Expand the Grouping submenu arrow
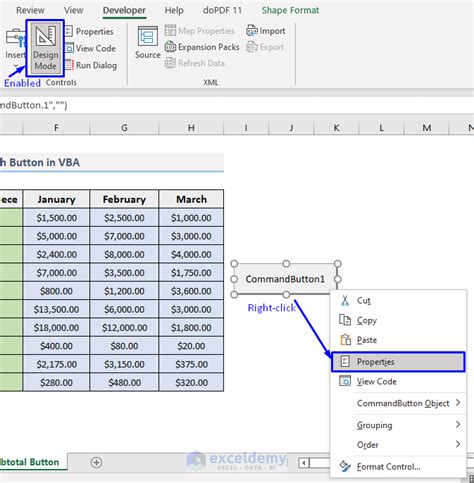 click(x=458, y=425)
